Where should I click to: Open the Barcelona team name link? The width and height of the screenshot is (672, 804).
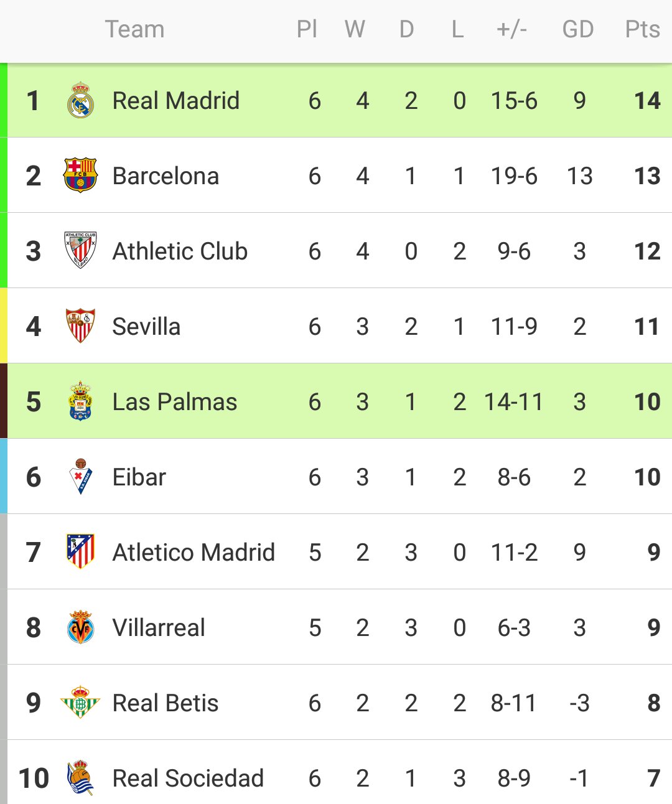tap(166, 176)
